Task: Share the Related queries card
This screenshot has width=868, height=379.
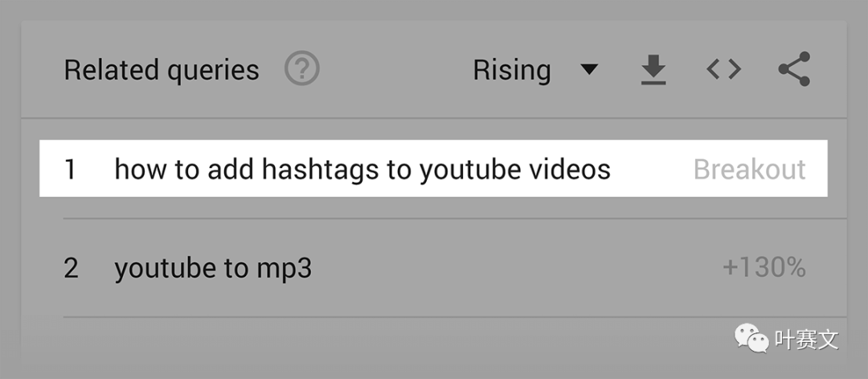Action: tap(794, 68)
